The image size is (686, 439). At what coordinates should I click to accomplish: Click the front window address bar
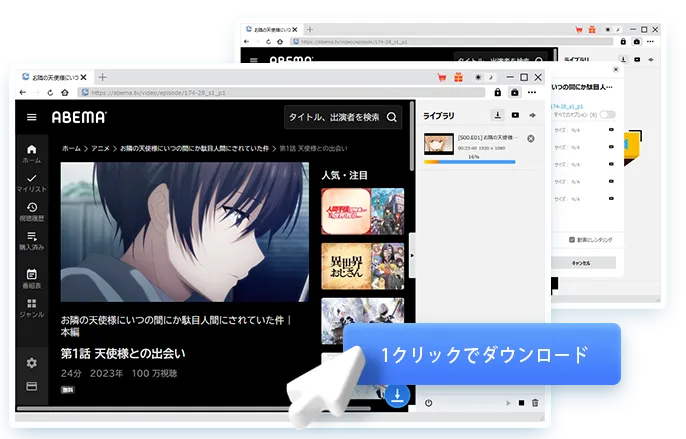[x=282, y=92]
